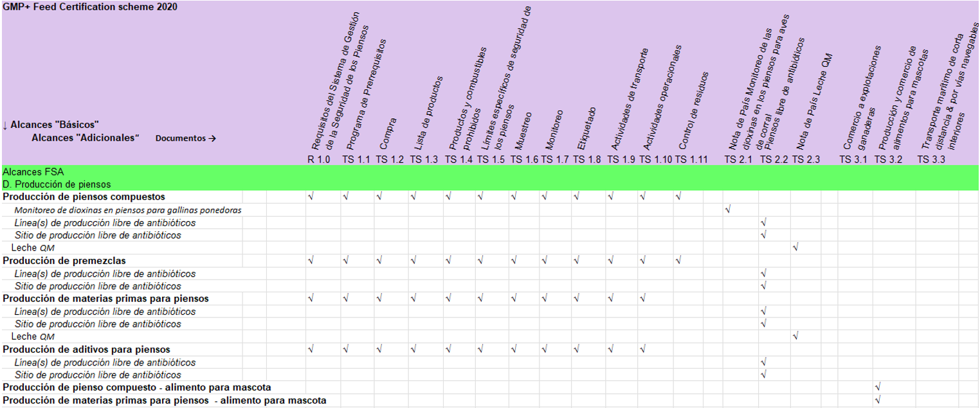Click the Producción de premezclas row label
980x408 pixels.
pyautogui.click(x=64, y=260)
